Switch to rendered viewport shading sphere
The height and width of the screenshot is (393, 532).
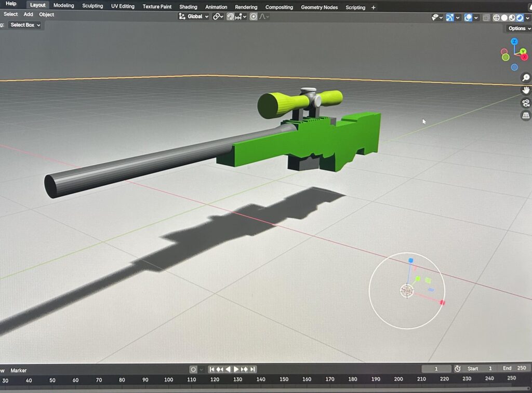[x=519, y=17]
